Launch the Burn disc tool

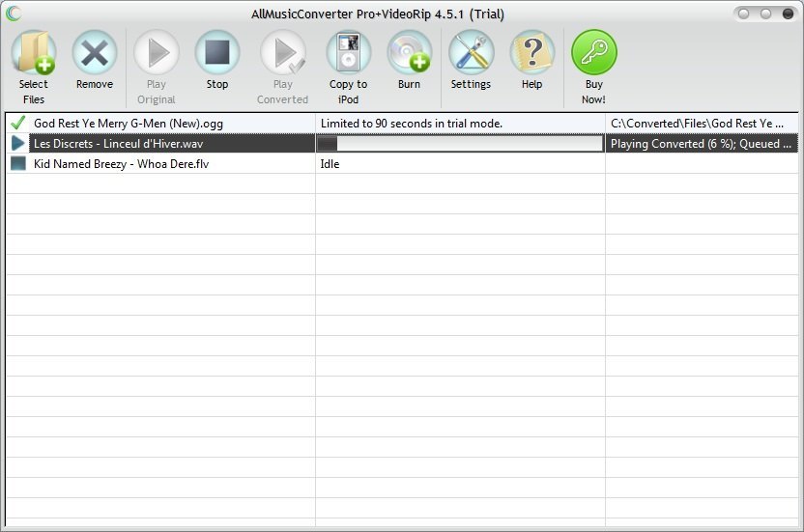409,53
